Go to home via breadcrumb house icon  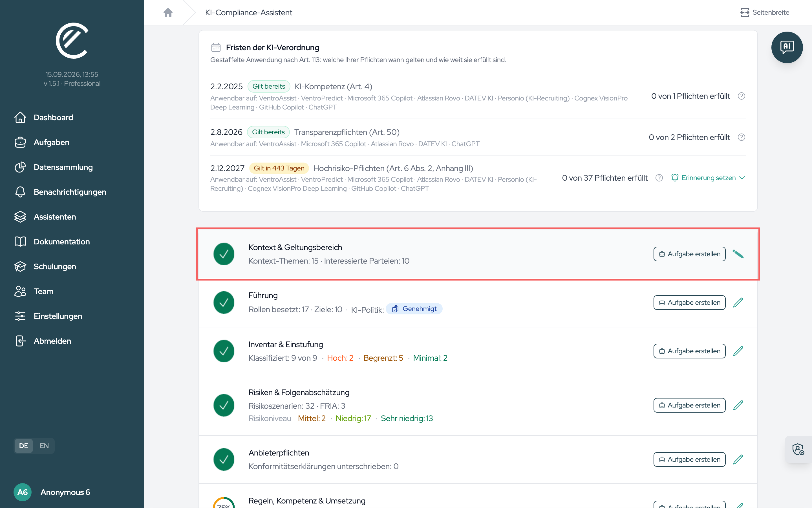coord(168,12)
